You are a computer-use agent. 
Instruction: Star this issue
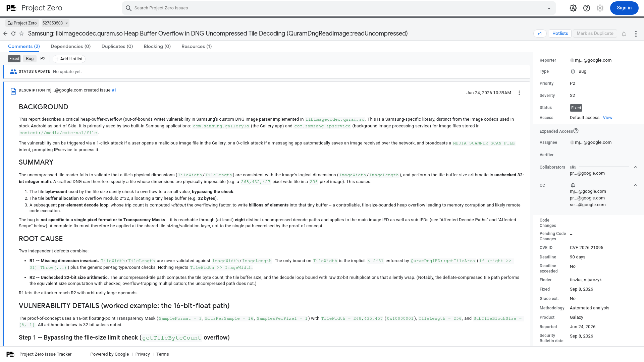point(21,34)
